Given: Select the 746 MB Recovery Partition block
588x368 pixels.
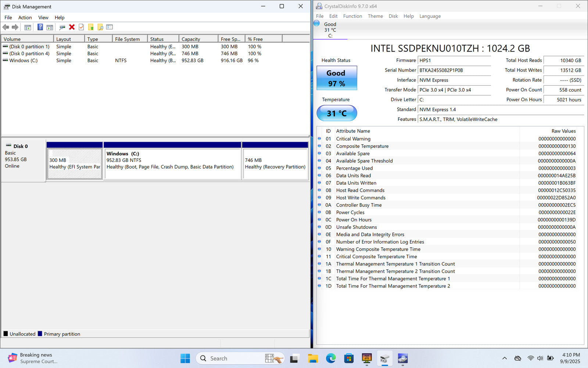Looking at the screenshot, I should pyautogui.click(x=275, y=161).
